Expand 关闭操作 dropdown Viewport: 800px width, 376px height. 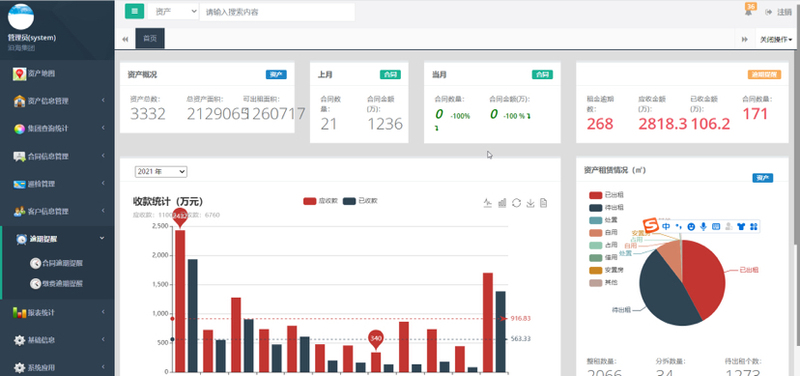tap(776, 39)
